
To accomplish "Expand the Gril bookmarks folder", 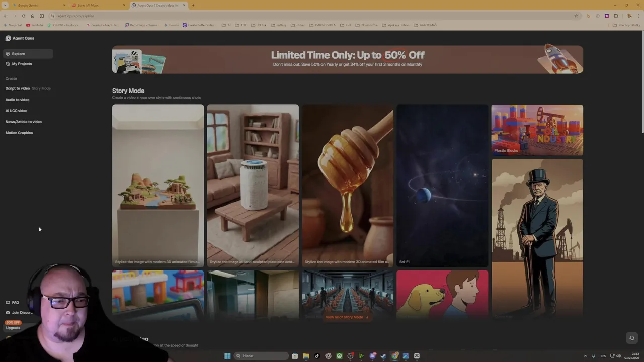I will [345, 25].
